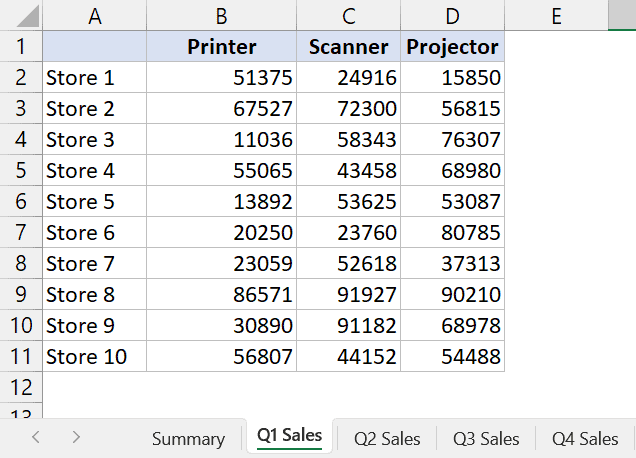Select the Q1 Sales tab

pos(289,435)
